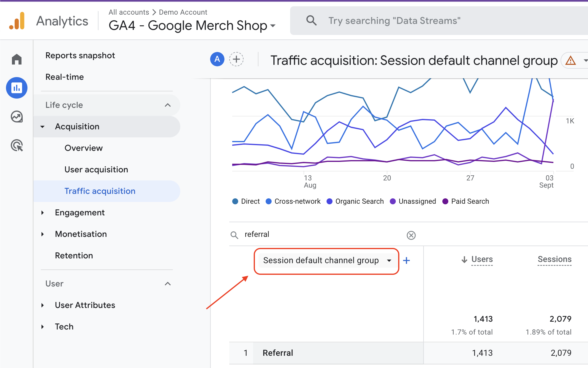Viewport: 588px width, 368px height.
Task: Click the '1.7% of total' text
Action: [472, 332]
